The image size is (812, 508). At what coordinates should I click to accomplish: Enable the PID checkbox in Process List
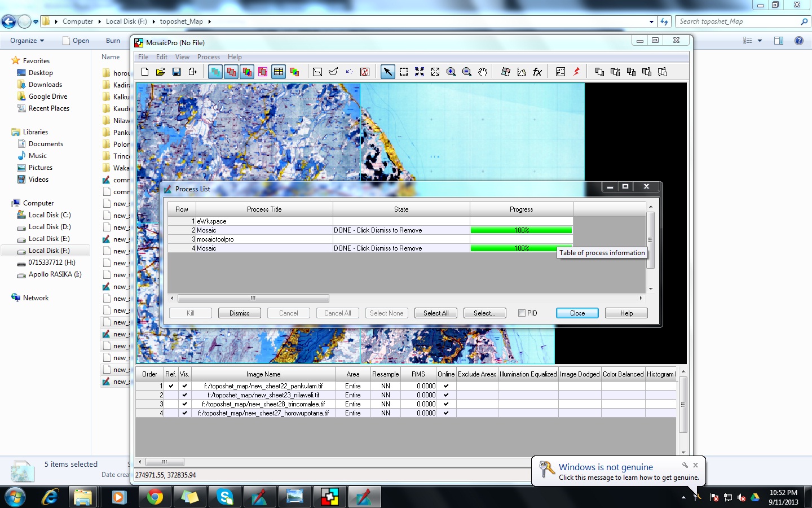click(522, 313)
